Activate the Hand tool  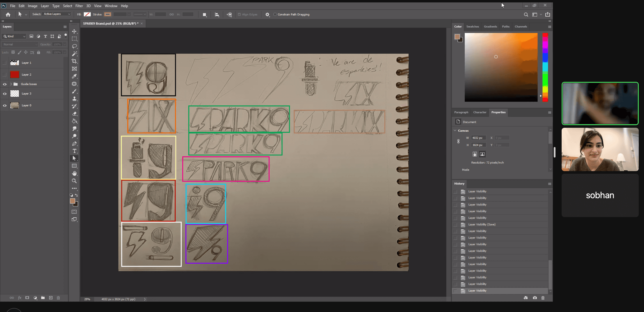(x=74, y=173)
